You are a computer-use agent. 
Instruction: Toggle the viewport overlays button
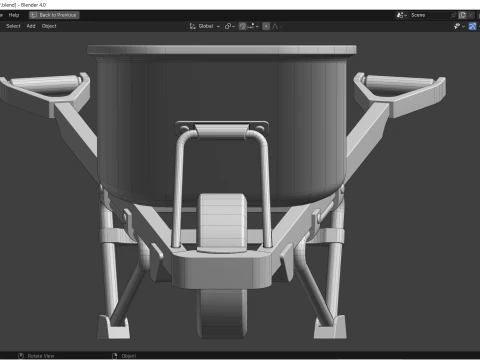(x=472, y=26)
